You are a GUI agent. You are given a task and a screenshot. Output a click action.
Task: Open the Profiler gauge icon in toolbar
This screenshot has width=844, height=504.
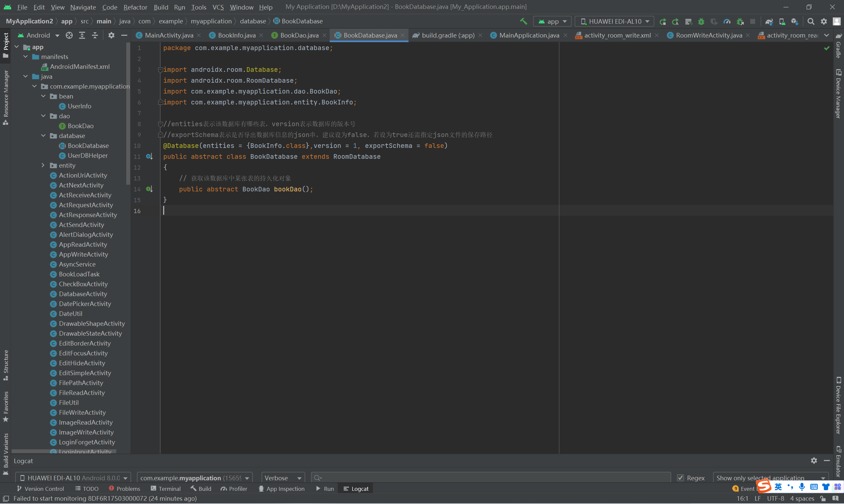point(727,21)
